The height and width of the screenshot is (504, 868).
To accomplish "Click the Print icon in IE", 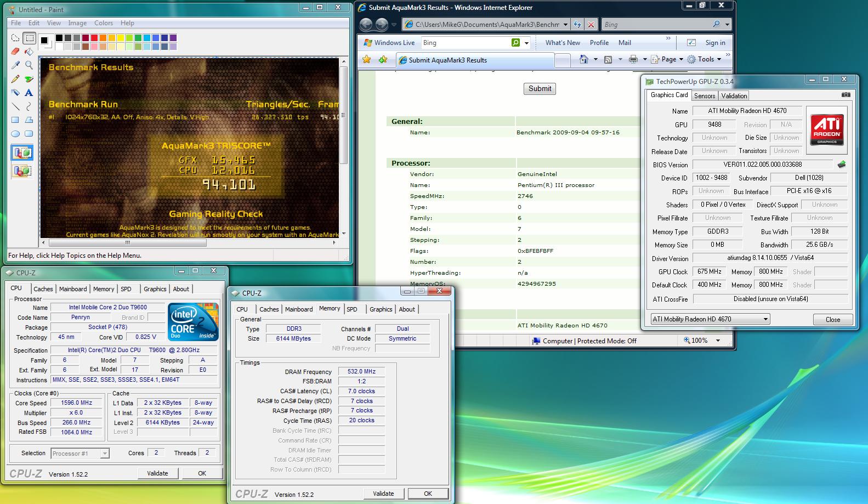I will 633,59.
